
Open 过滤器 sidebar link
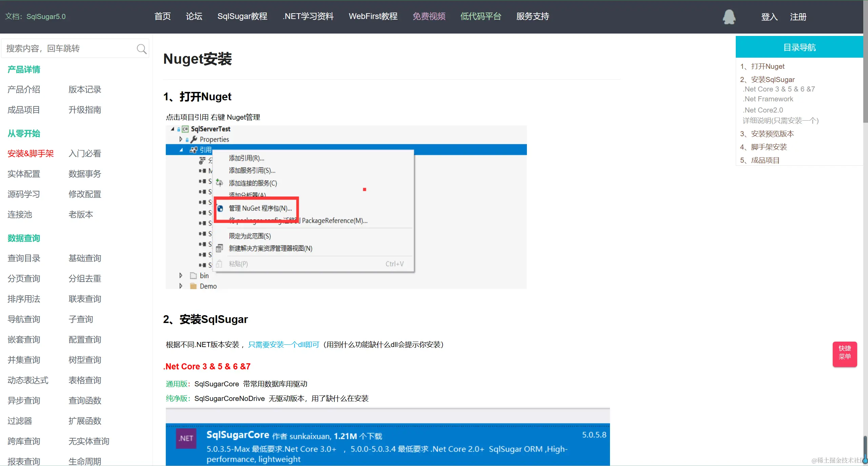[20, 421]
